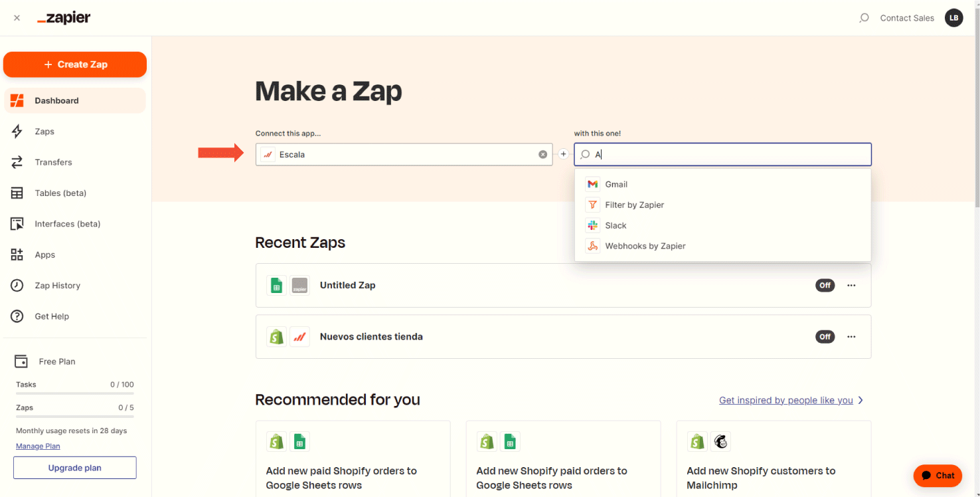Viewport: 980px width, 497px height.
Task: Select Filter by Zapier from dropdown list
Action: pyautogui.click(x=722, y=205)
